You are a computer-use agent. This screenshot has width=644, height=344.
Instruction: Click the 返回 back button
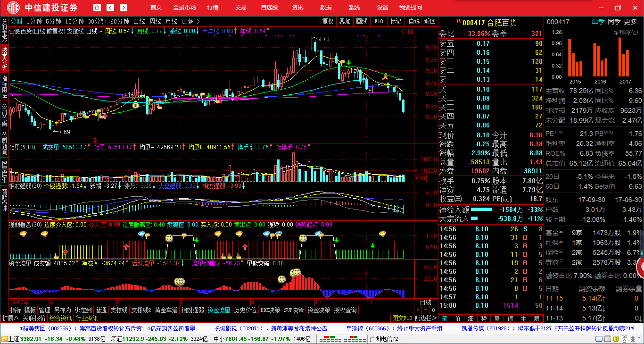[429, 21]
